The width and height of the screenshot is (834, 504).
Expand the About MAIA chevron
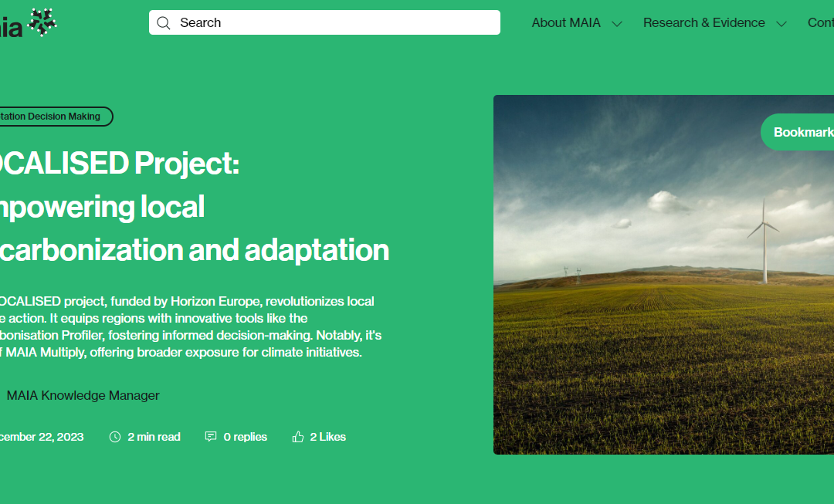pyautogui.click(x=617, y=23)
